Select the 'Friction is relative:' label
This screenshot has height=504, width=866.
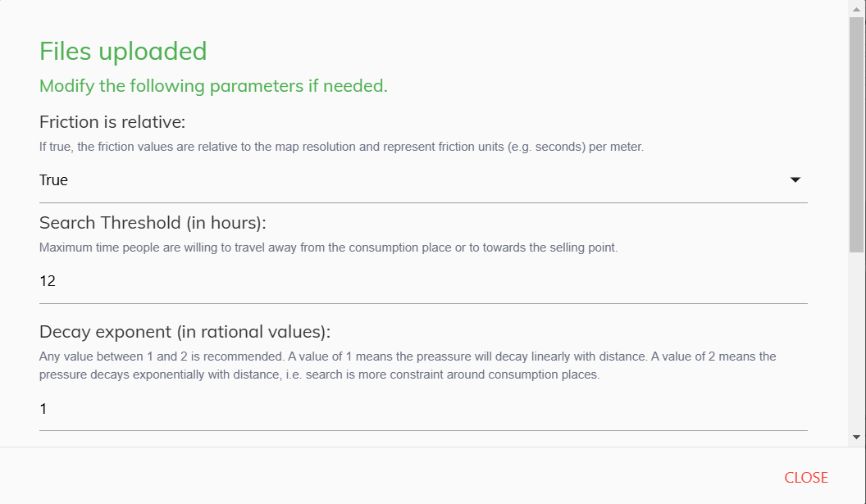(x=112, y=122)
